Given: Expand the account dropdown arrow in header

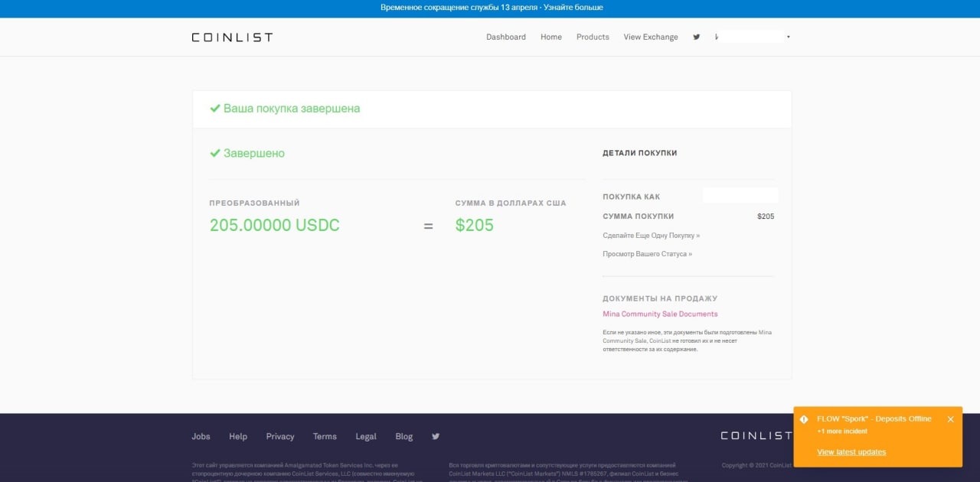Looking at the screenshot, I should 789,37.
